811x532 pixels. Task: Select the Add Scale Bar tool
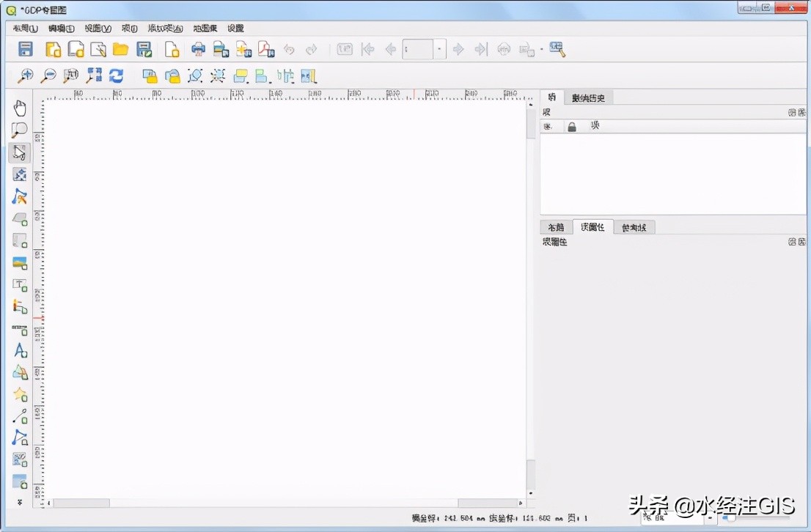20,329
